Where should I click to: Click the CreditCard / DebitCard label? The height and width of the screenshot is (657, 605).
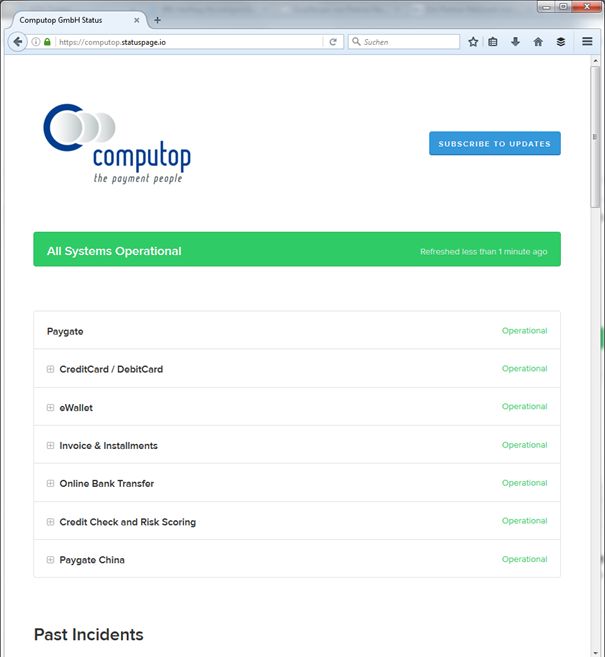[111, 369]
